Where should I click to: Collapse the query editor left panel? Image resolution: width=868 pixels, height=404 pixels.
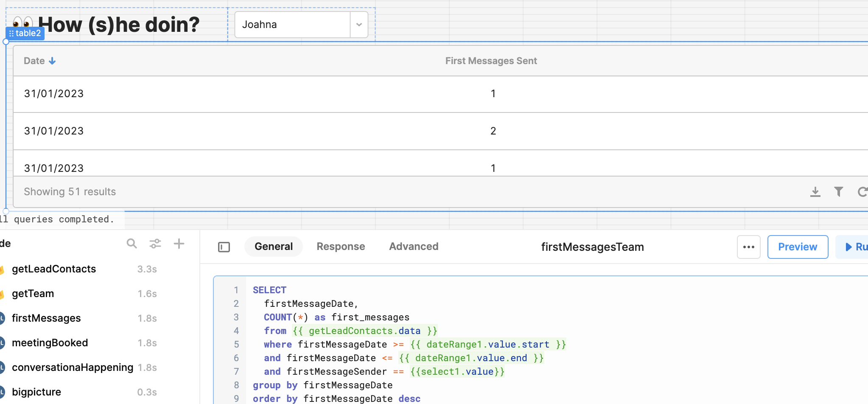[x=224, y=247]
